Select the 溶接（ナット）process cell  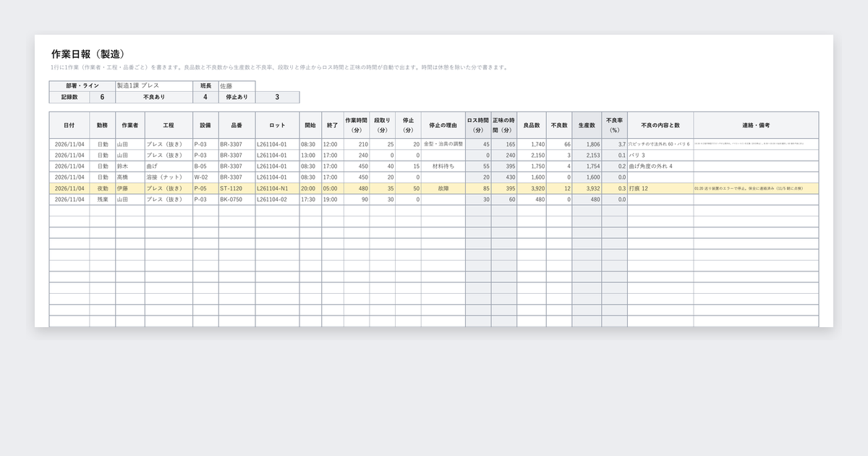pyautogui.click(x=169, y=177)
